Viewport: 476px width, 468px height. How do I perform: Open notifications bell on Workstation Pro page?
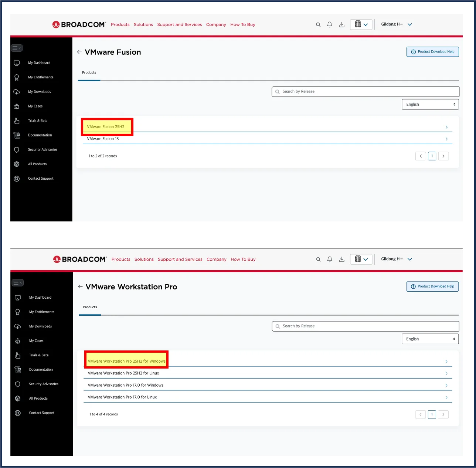(330, 259)
